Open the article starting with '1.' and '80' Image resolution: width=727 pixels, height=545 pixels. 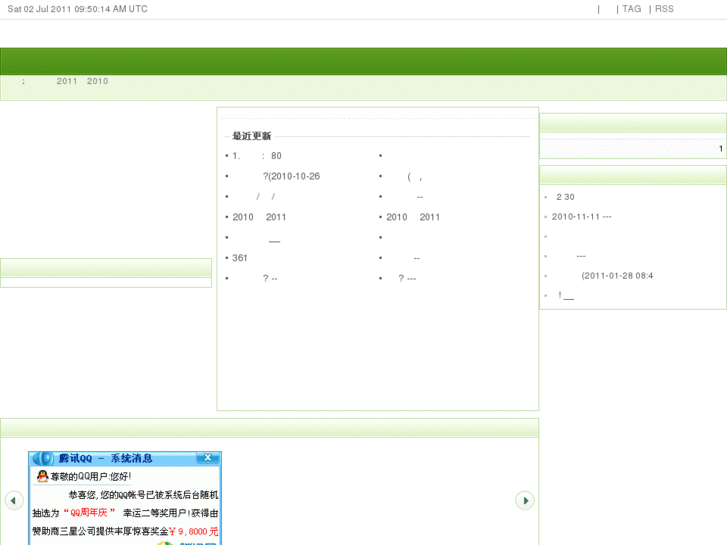pyautogui.click(x=257, y=156)
